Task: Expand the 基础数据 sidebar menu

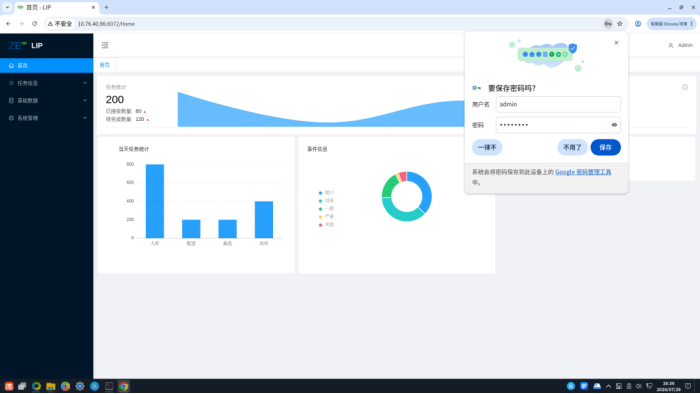Action: pyautogui.click(x=46, y=100)
